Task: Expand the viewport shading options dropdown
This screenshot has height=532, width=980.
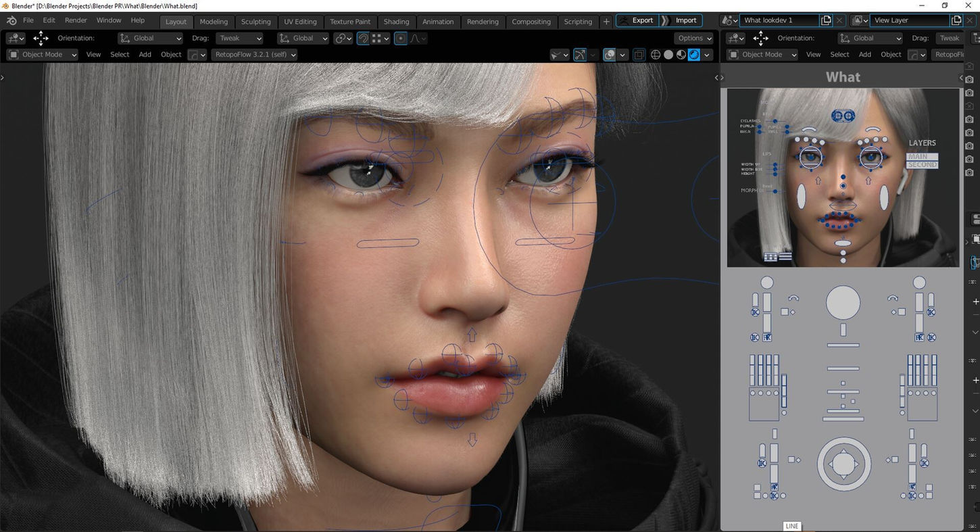Action: tap(707, 55)
